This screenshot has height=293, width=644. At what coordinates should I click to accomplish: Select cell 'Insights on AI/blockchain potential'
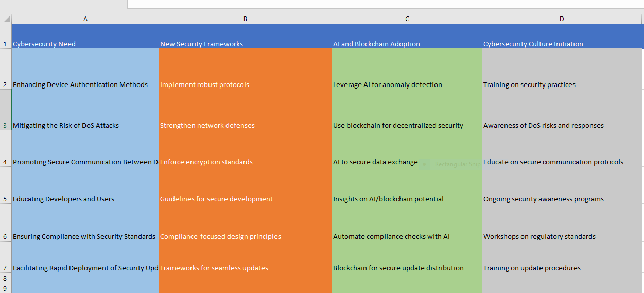[x=407, y=185]
